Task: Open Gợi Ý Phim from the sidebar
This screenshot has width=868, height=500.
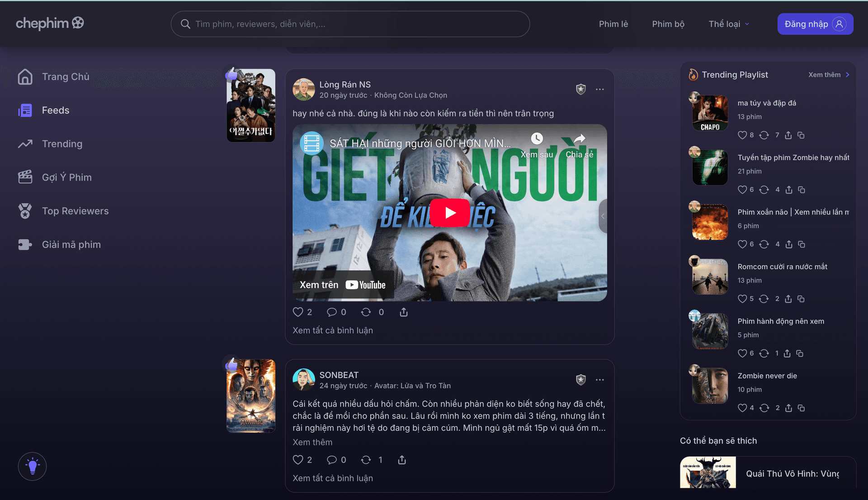Action: coord(25,177)
